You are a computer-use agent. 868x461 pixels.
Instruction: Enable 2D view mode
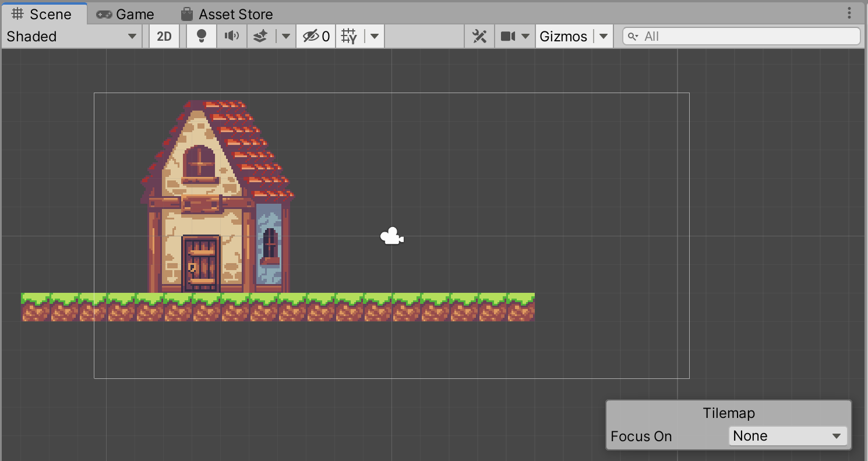click(164, 36)
